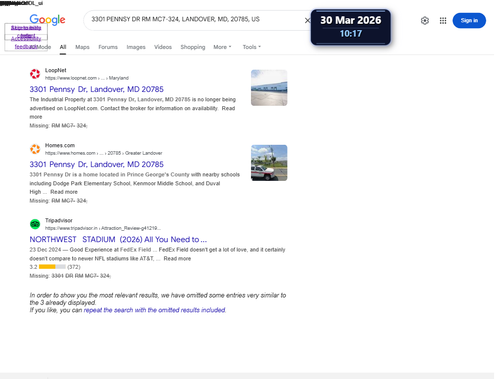
Task: Open the Forums tab
Action: click(x=108, y=47)
